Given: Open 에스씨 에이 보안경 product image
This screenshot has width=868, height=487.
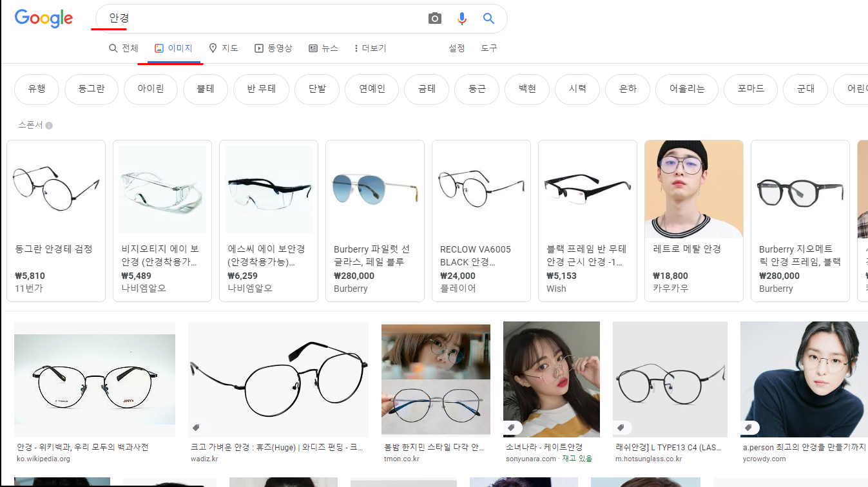Looking at the screenshot, I should 269,189.
